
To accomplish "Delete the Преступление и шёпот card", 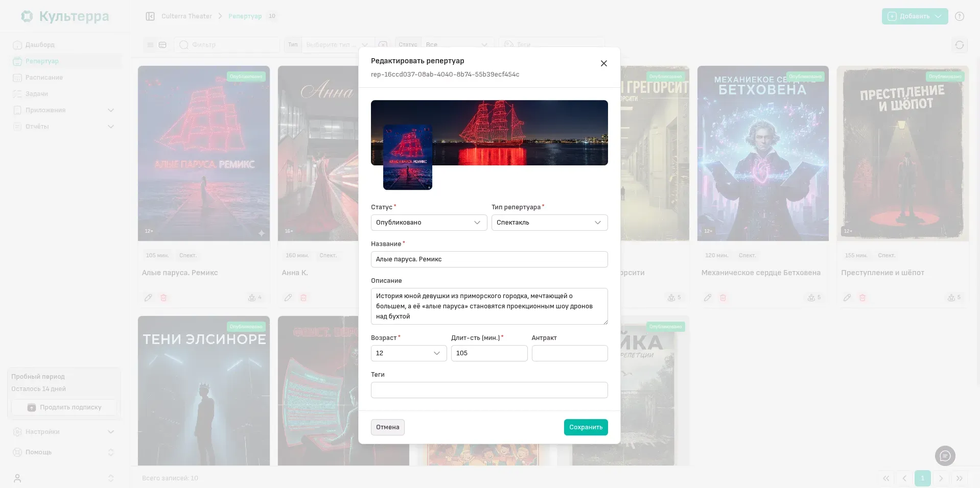I will pyautogui.click(x=862, y=298).
